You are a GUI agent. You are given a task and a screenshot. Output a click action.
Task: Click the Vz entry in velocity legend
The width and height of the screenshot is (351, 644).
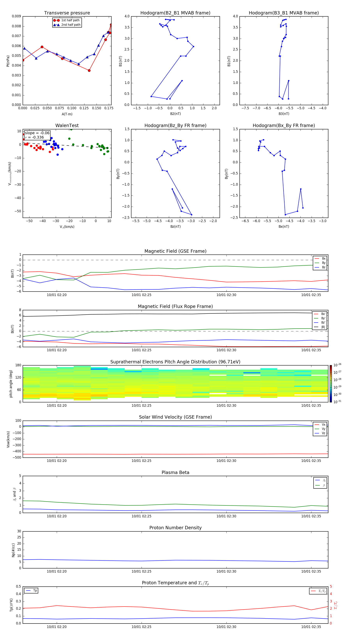pos(320,433)
